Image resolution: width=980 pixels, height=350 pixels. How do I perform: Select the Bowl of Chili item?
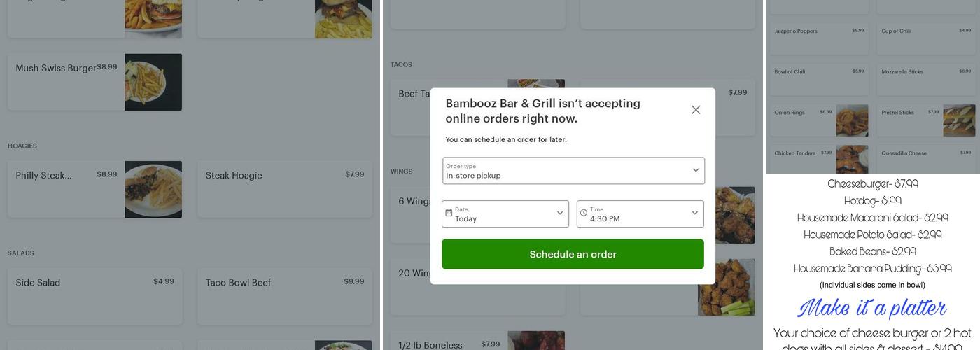pyautogui.click(x=819, y=80)
